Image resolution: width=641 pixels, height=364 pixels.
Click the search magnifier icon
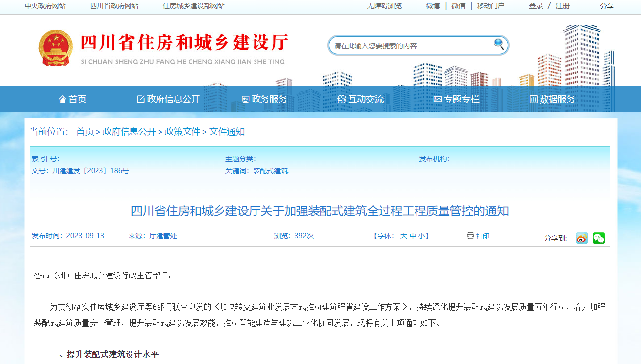point(499,45)
